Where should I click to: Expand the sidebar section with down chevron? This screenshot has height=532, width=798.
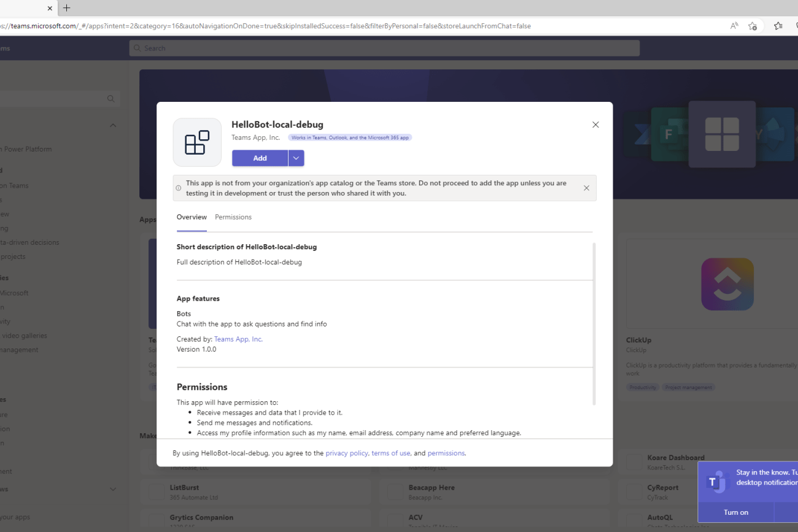coord(113,489)
